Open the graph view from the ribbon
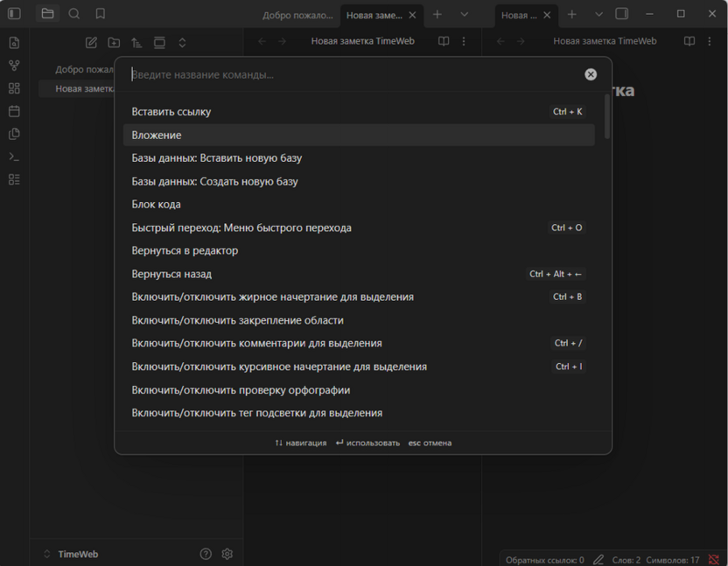 pyautogui.click(x=14, y=66)
